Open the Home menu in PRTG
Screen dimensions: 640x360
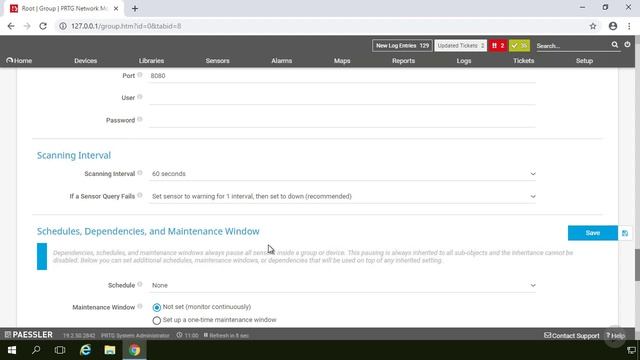pyautogui.click(x=19, y=60)
